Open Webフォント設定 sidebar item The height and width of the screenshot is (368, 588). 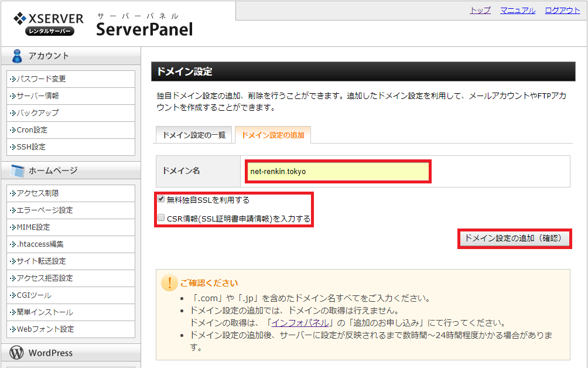(x=45, y=329)
